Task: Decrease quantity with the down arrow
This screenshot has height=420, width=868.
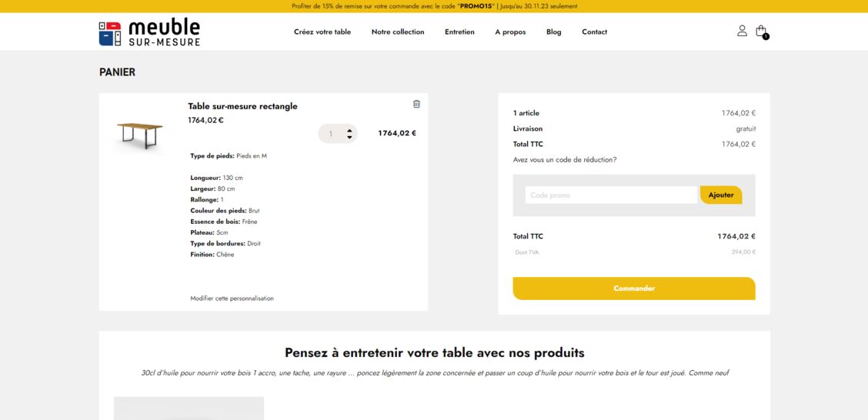Action: point(349,137)
